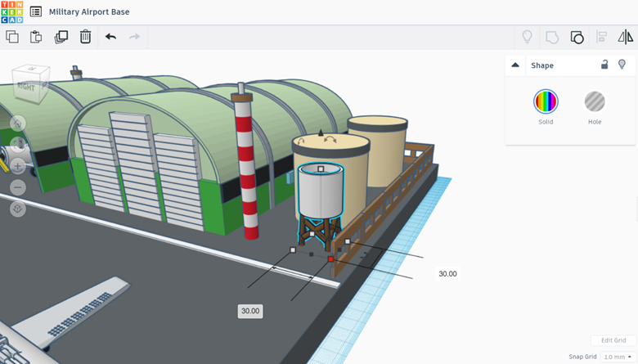Click the Home view button
The image size is (638, 364).
pos(17,124)
